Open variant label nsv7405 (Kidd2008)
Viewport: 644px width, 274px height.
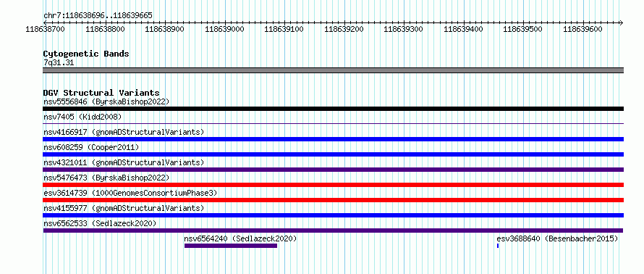[x=82, y=117]
